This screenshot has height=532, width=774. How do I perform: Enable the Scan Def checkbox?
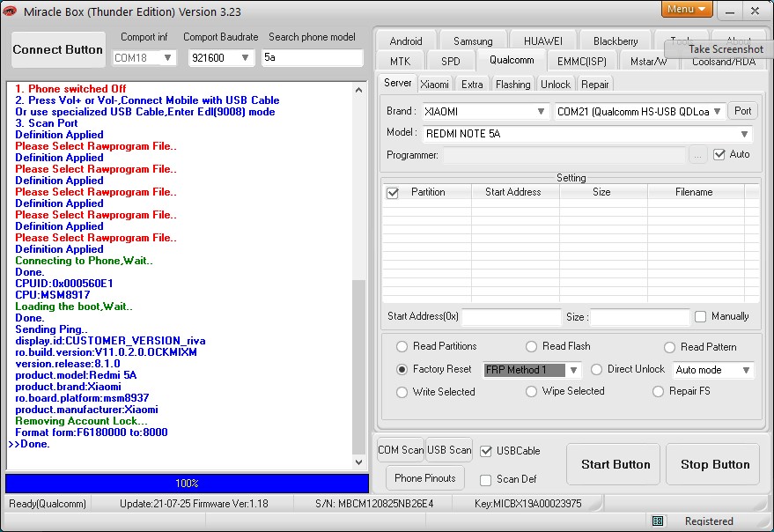pos(486,480)
